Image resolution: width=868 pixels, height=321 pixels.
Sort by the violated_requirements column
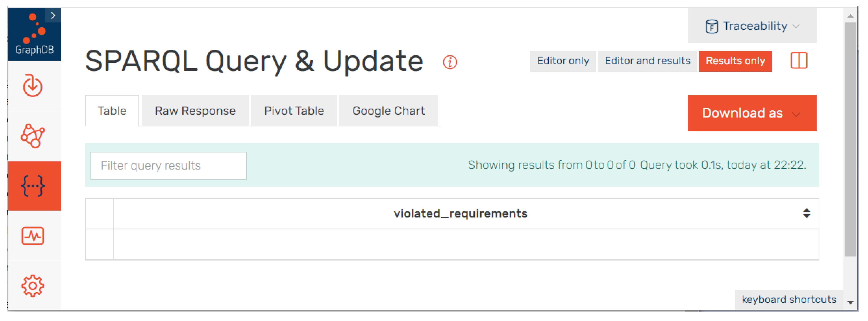click(806, 213)
